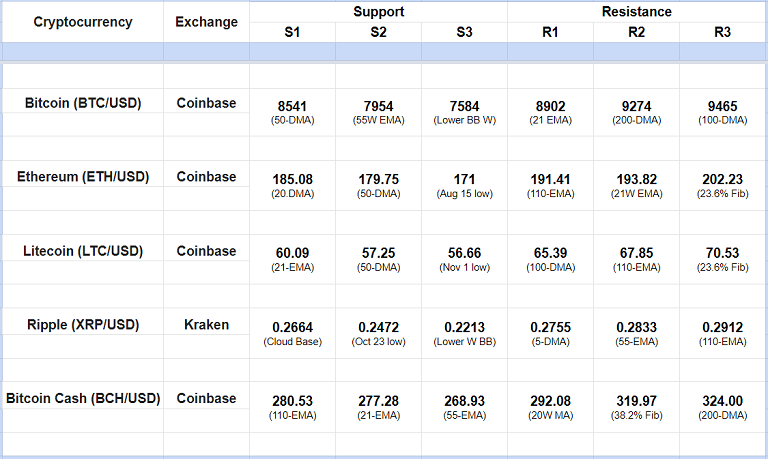Select the Ethereum (ETH/USD) row label
Screen dimensions: 768x459
tap(82, 177)
